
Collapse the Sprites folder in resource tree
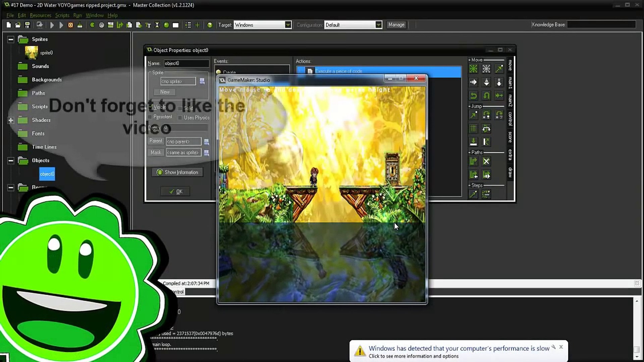pos(11,40)
